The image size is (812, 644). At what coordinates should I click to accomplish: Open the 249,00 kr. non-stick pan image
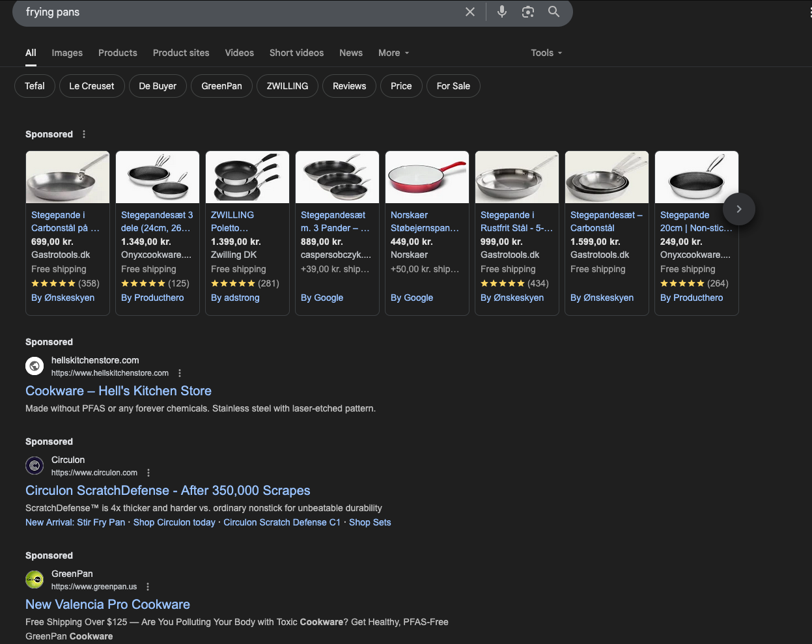coord(697,177)
